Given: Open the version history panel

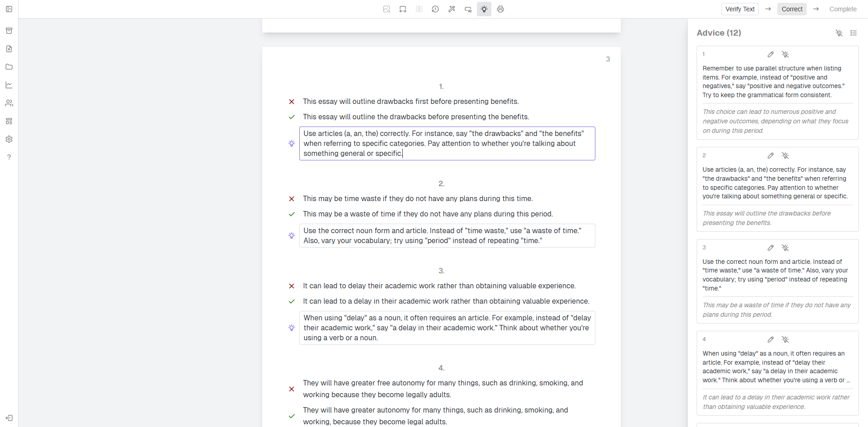Looking at the screenshot, I should pyautogui.click(x=435, y=9).
